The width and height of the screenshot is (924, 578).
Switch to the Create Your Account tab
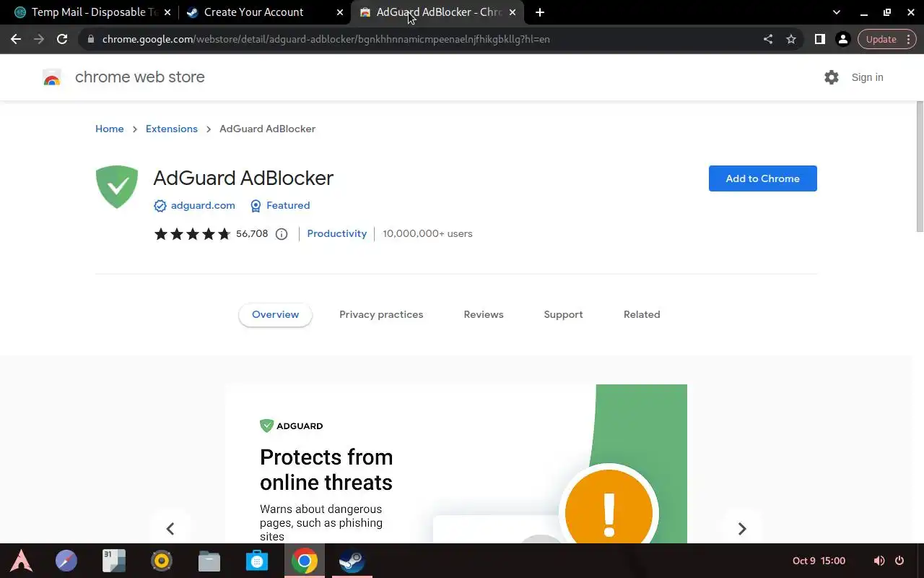[x=263, y=12]
